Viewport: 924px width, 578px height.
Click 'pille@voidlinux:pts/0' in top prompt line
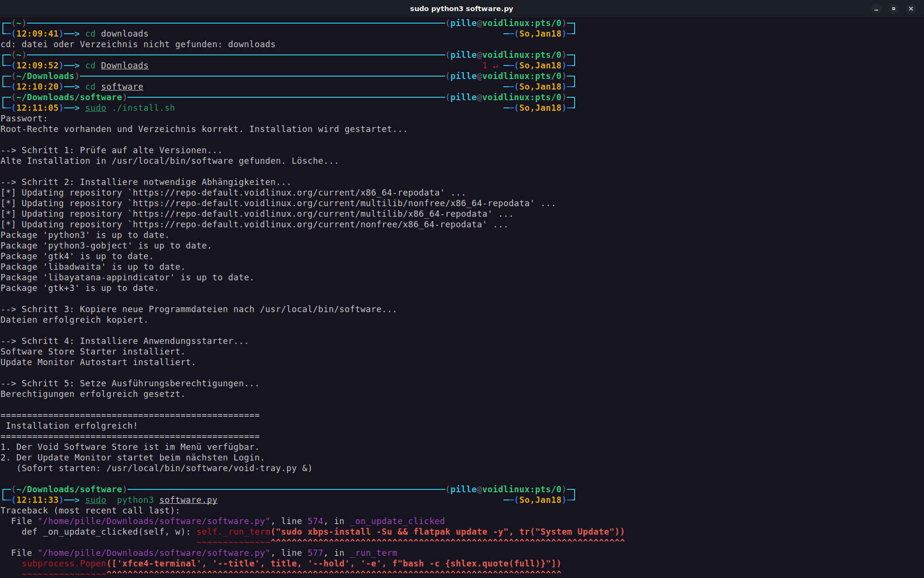click(x=506, y=23)
